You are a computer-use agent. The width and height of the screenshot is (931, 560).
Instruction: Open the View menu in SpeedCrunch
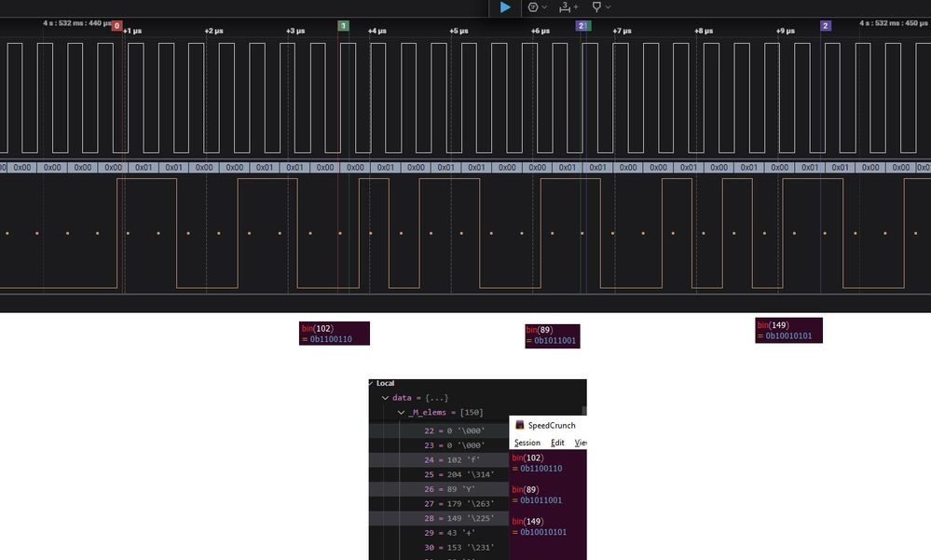[581, 443]
